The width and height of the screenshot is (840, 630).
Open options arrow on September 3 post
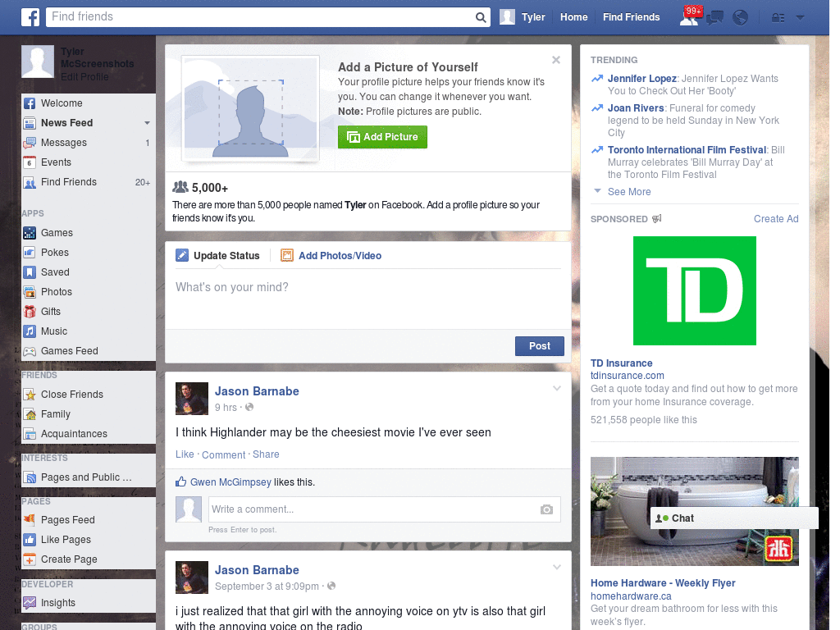(557, 567)
